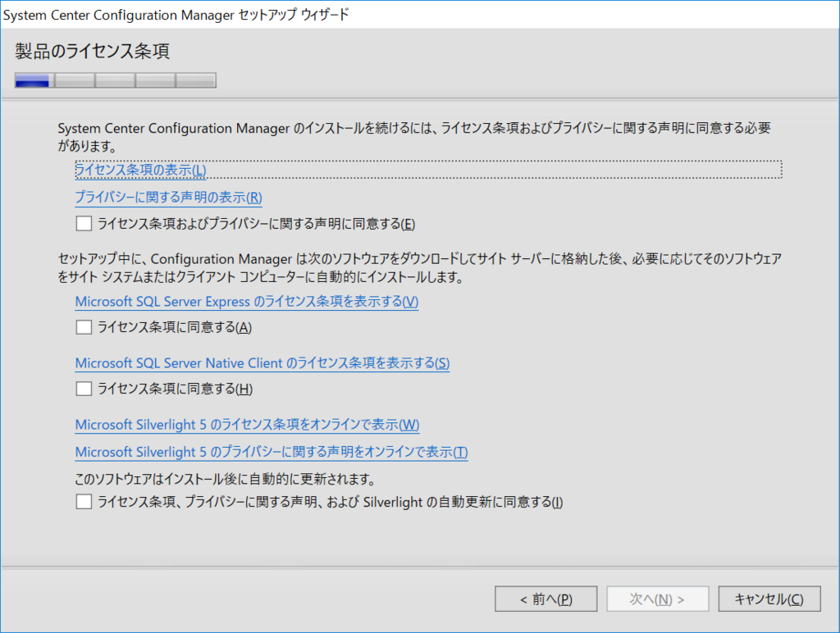The width and height of the screenshot is (840, 633).
Task: Click the 製品のライセンス条項 heading
Action: (92, 52)
